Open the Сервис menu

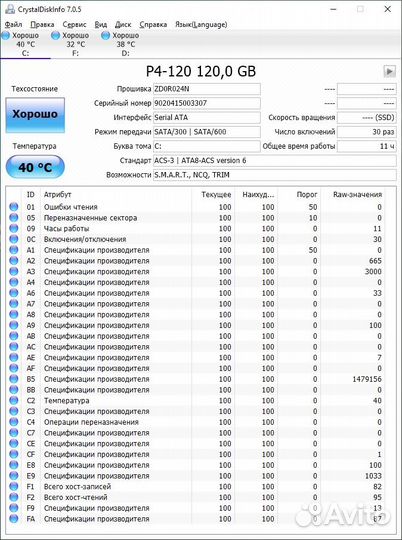[x=74, y=25]
